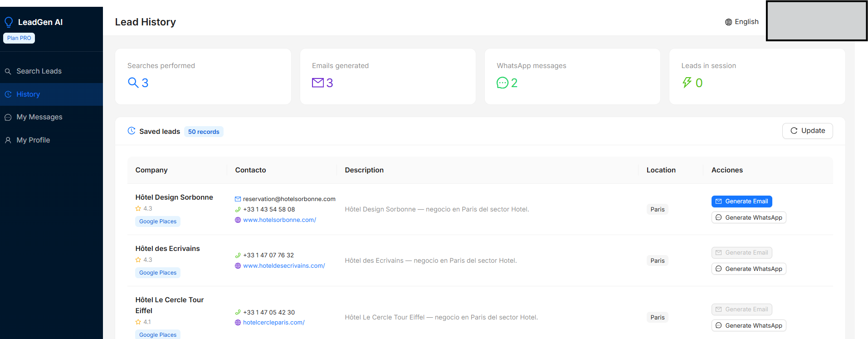
Task: Click the globe icon beside www.hoteldesecrivains.com/
Action: tap(238, 266)
